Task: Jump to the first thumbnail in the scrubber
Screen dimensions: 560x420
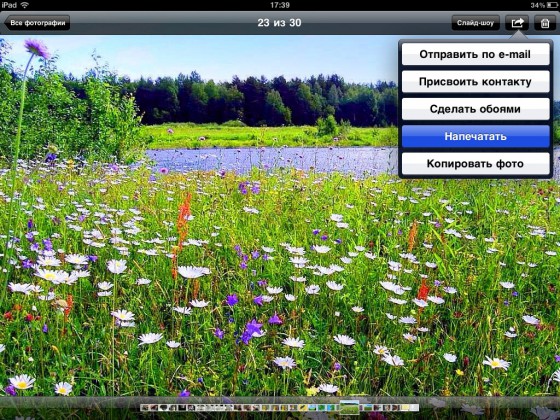Action: click(144, 408)
